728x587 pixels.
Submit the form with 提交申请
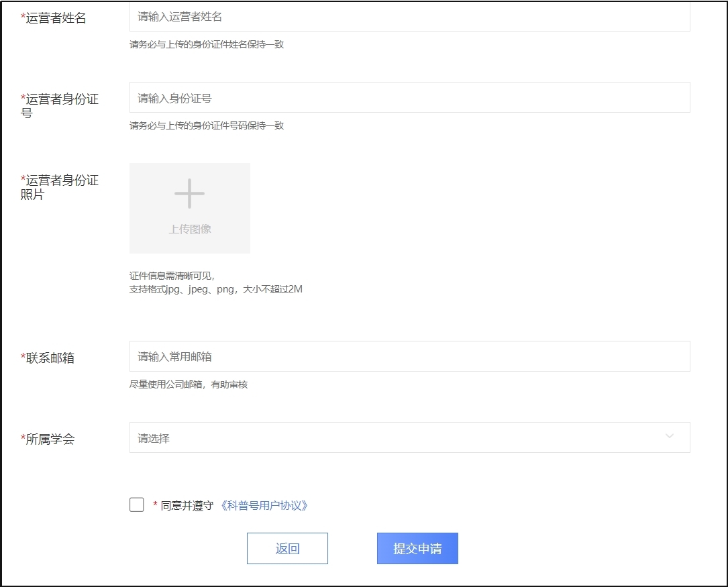point(417,549)
